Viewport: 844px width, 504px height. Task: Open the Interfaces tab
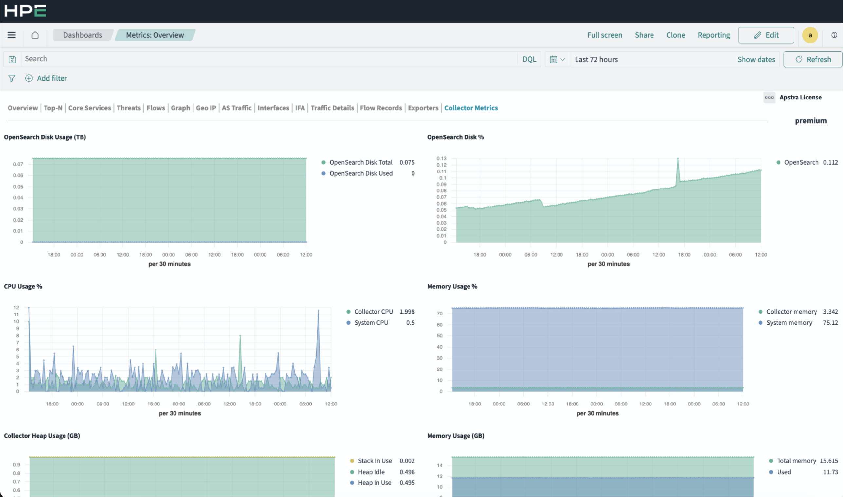point(273,108)
